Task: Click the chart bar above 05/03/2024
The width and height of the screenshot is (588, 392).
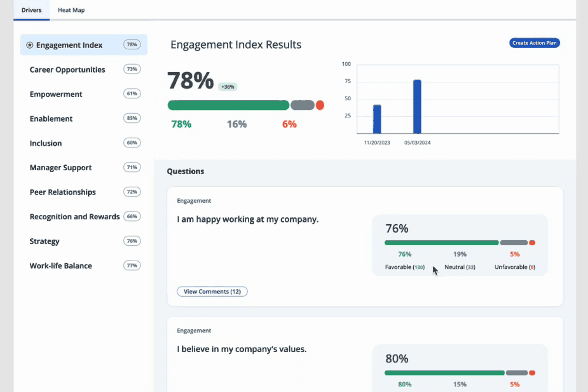Action: (x=417, y=107)
